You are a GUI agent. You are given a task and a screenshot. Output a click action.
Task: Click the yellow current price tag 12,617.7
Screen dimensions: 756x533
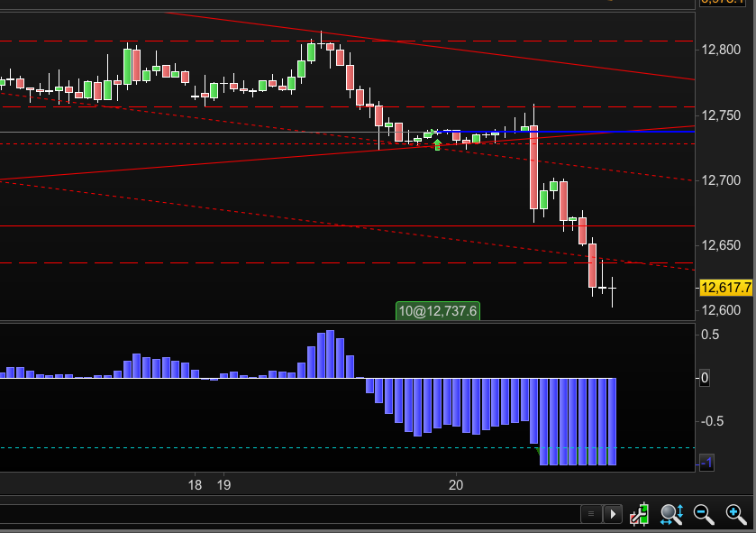point(726,288)
